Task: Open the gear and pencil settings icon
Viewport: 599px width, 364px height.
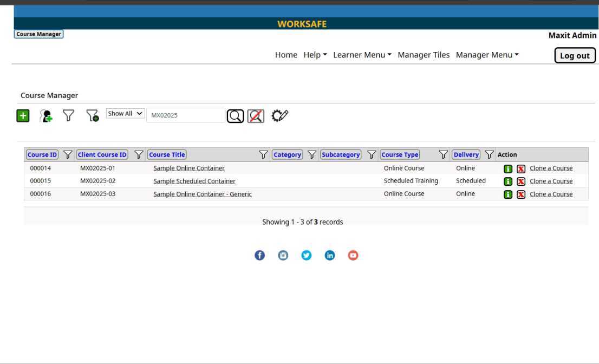Action: click(x=279, y=115)
